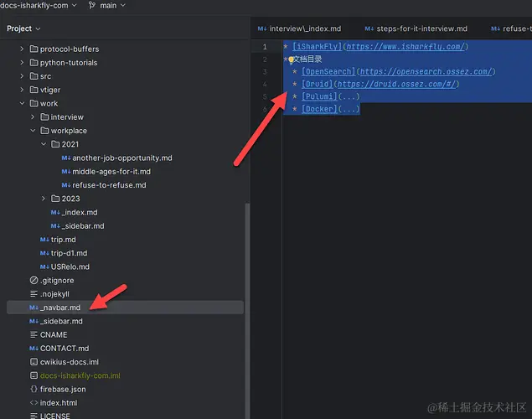Open _sidebar.md under workplace folder
The width and height of the screenshot is (532, 419).
coord(83,226)
